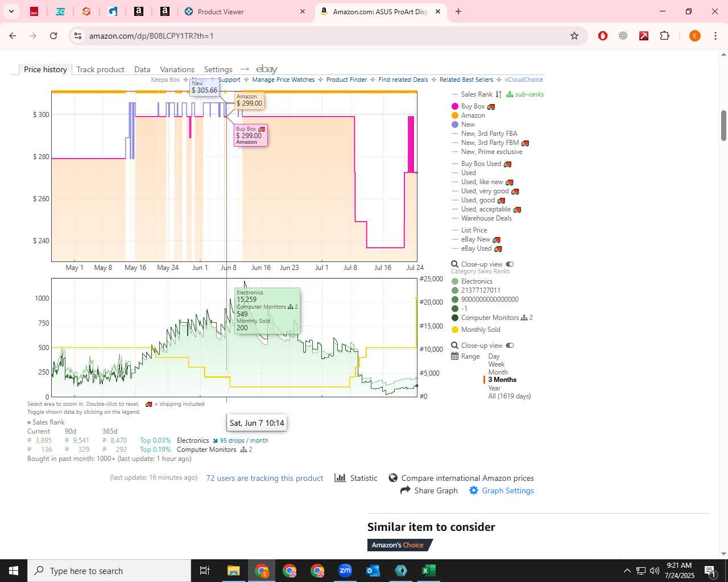The width and height of the screenshot is (728, 582).
Task: Click the taskbar search box
Action: (x=109, y=571)
